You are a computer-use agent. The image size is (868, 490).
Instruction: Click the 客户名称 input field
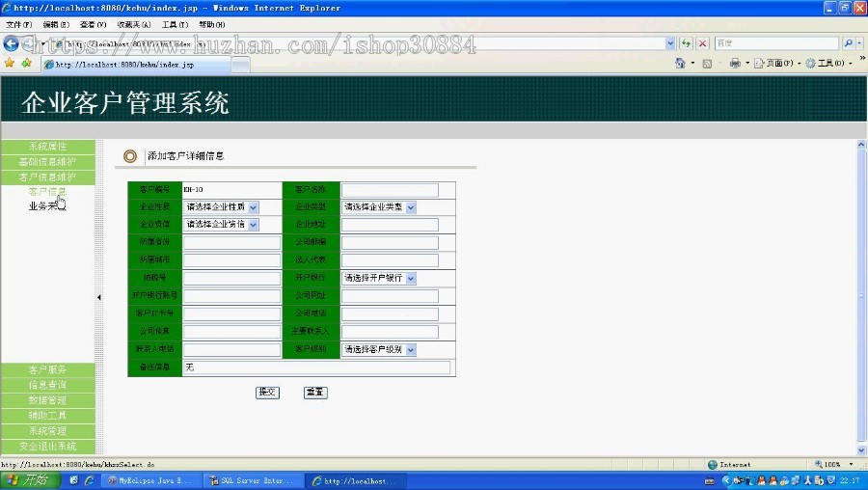[390, 190]
